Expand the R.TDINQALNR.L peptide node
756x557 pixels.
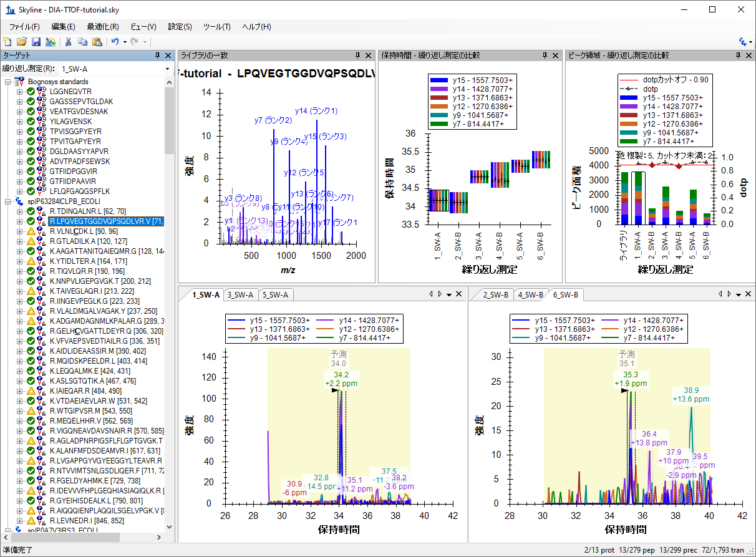click(x=19, y=211)
